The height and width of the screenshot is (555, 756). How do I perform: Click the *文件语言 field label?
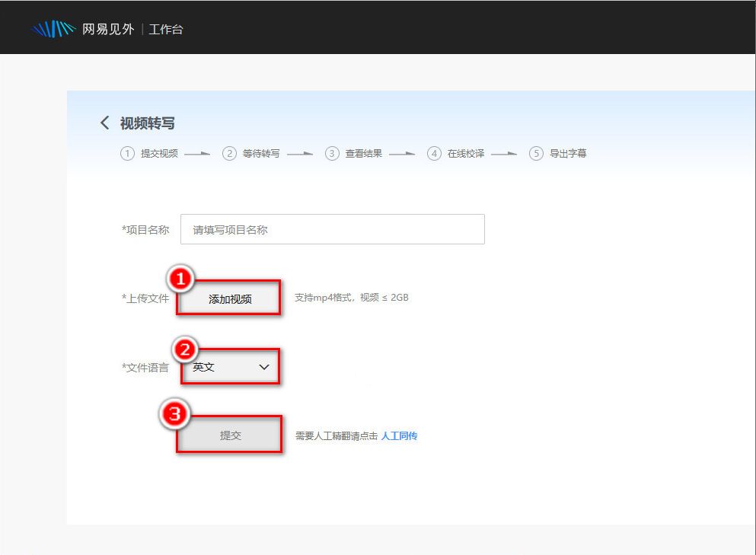(x=145, y=368)
